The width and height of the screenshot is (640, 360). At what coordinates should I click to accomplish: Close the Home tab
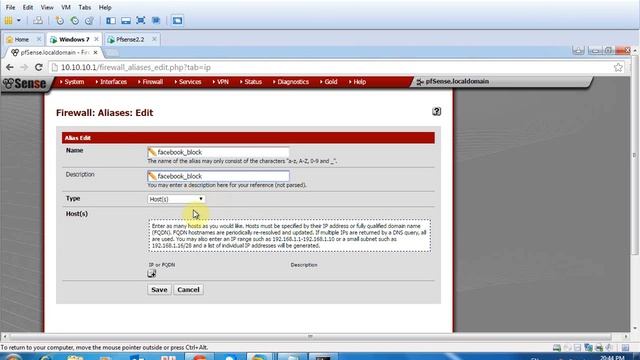[39, 39]
